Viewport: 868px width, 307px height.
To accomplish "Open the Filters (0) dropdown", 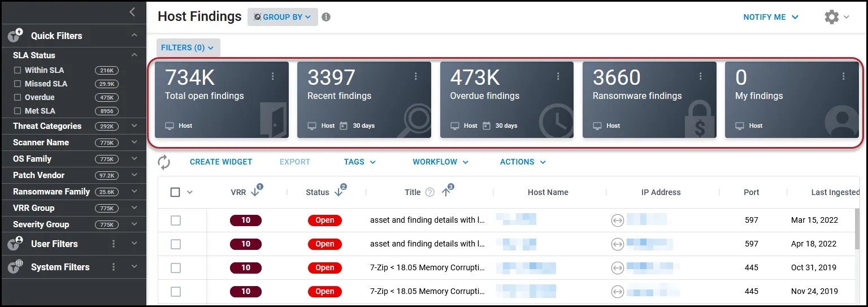I will point(188,47).
